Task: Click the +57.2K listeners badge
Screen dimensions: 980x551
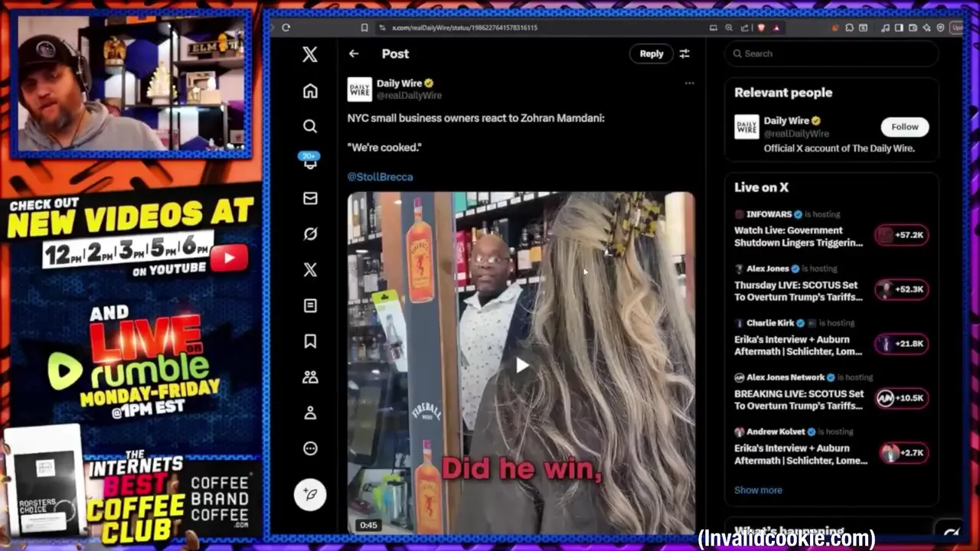Action: [x=902, y=235]
